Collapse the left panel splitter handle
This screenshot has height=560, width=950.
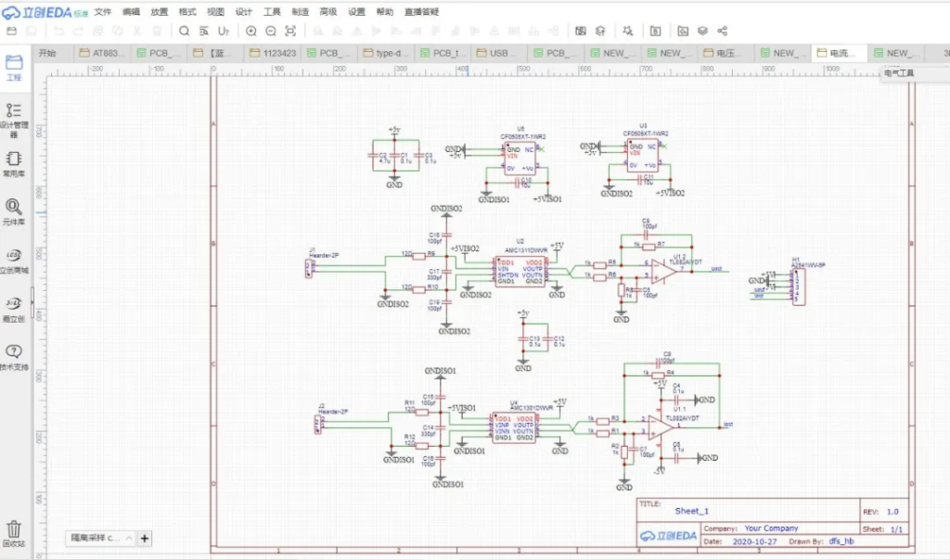click(x=32, y=299)
